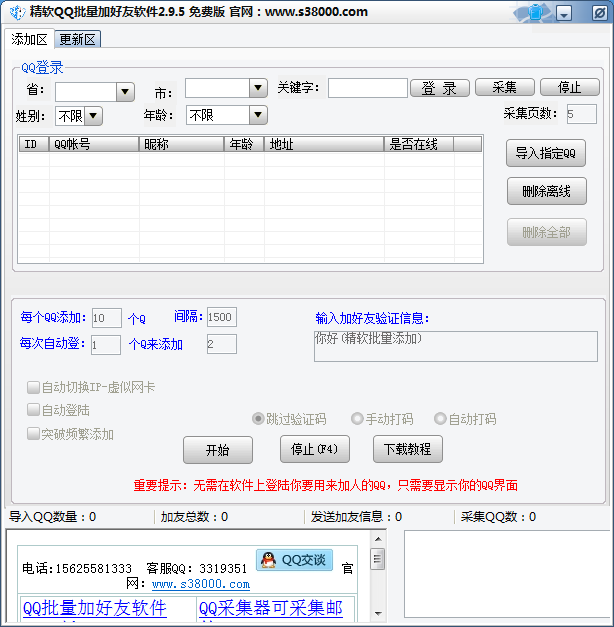Click the 导入指定QQ button
614x627 pixels.
(546, 153)
